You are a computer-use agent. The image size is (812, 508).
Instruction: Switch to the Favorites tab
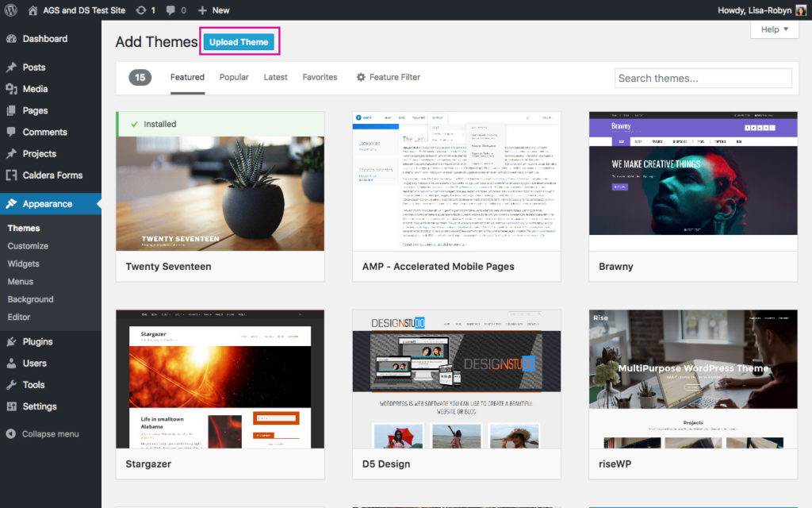click(320, 77)
